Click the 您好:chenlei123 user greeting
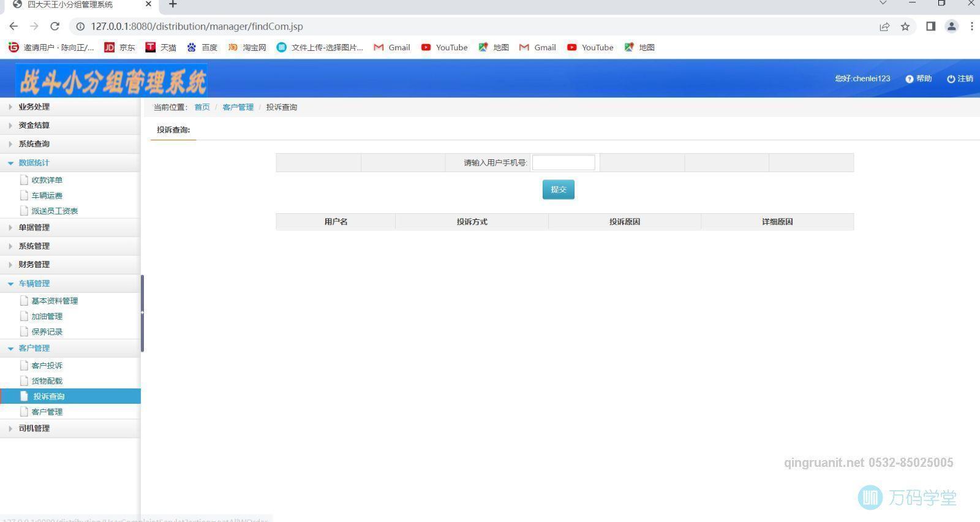980x522 pixels. [862, 78]
